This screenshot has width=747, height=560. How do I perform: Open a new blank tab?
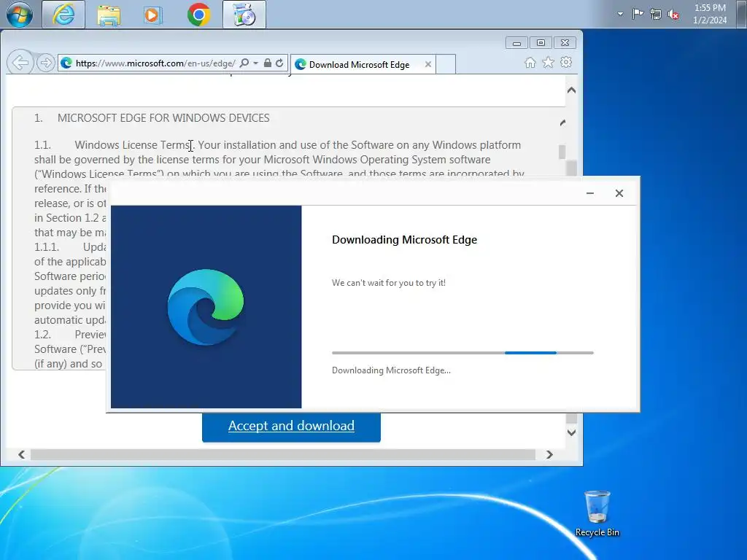coord(446,64)
